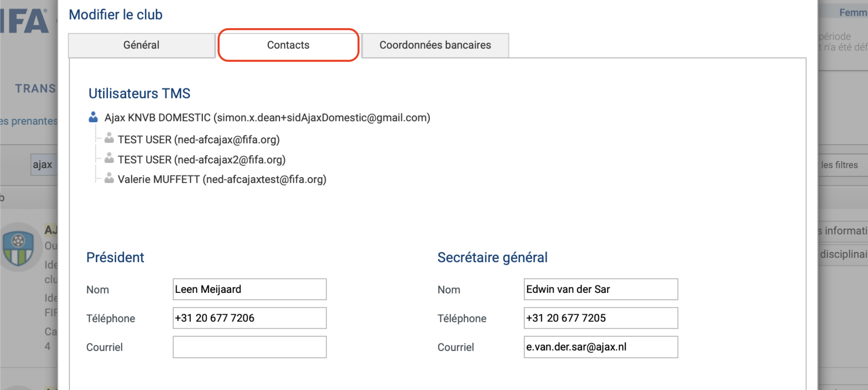Click the empty Président Courriel field

250,347
